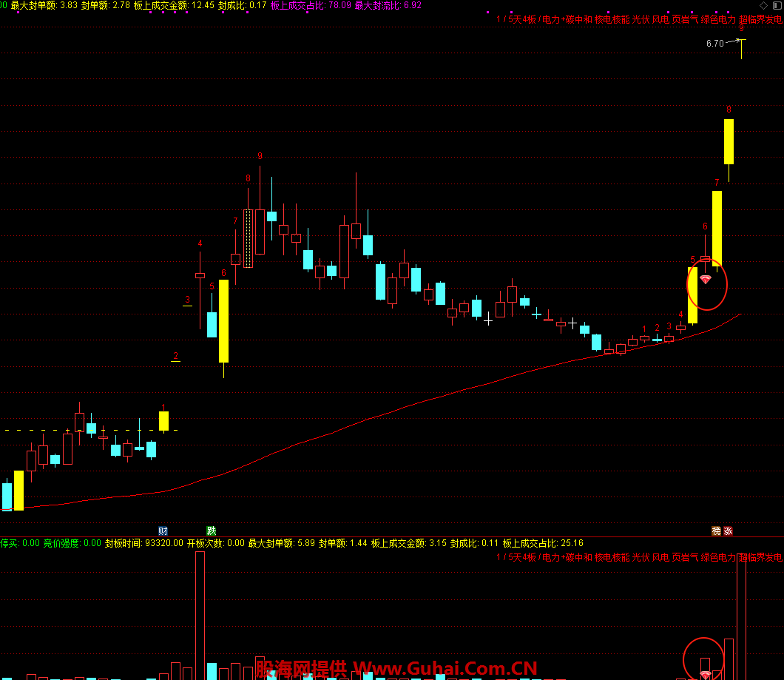Click the 板上成交占比 78.09 magenta label
Viewport: 784px width, 680px height.
(x=311, y=5)
